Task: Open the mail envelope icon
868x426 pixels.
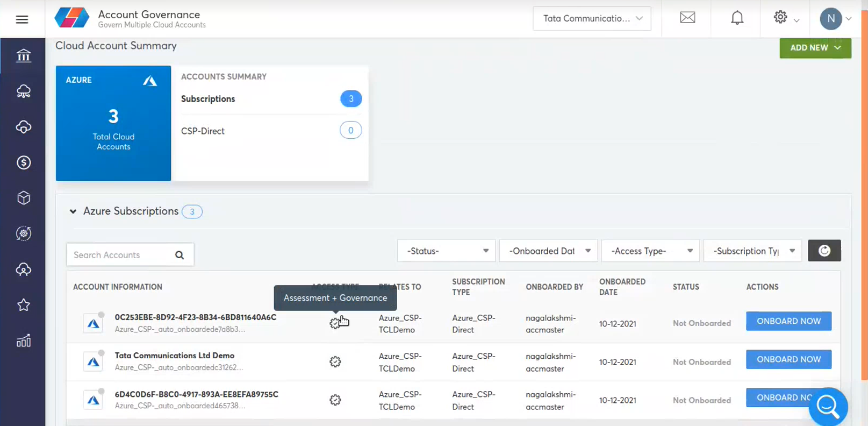Action: point(687,18)
